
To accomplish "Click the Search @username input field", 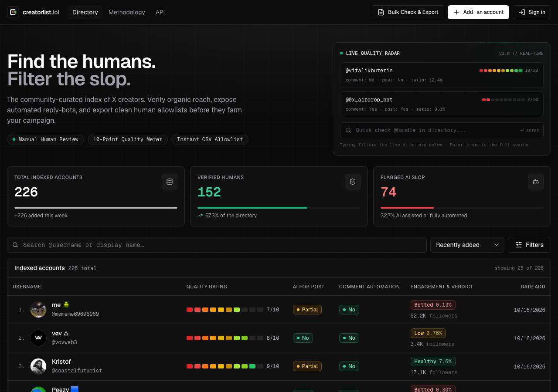I will click(x=217, y=245).
